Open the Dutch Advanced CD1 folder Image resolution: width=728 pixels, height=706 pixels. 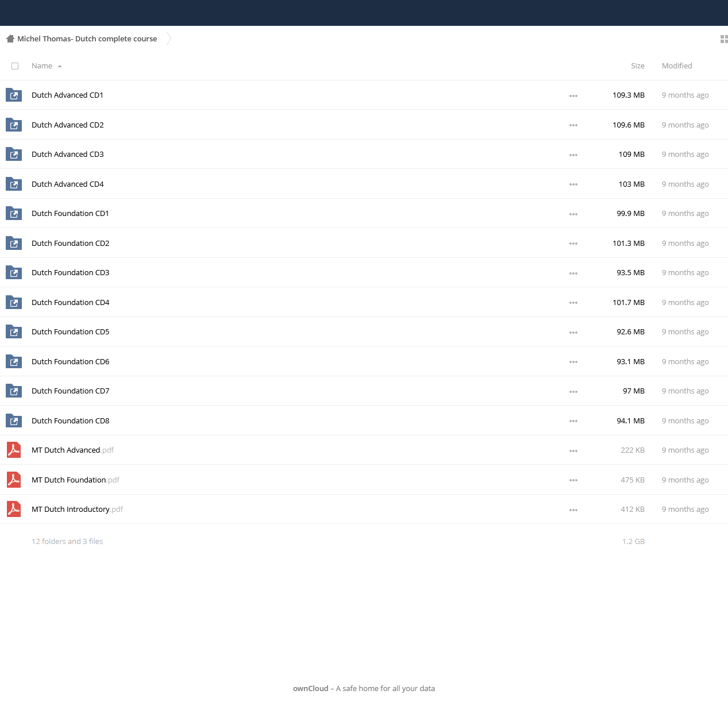[67, 95]
